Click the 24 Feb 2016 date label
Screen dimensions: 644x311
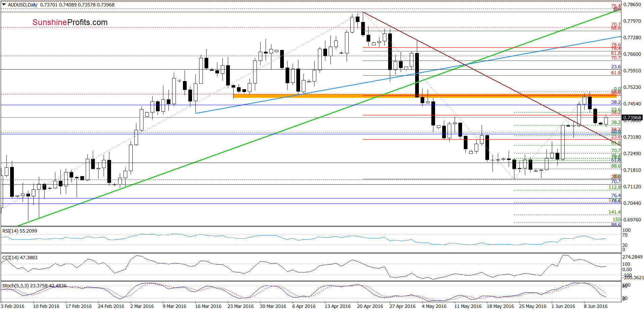pos(111,306)
